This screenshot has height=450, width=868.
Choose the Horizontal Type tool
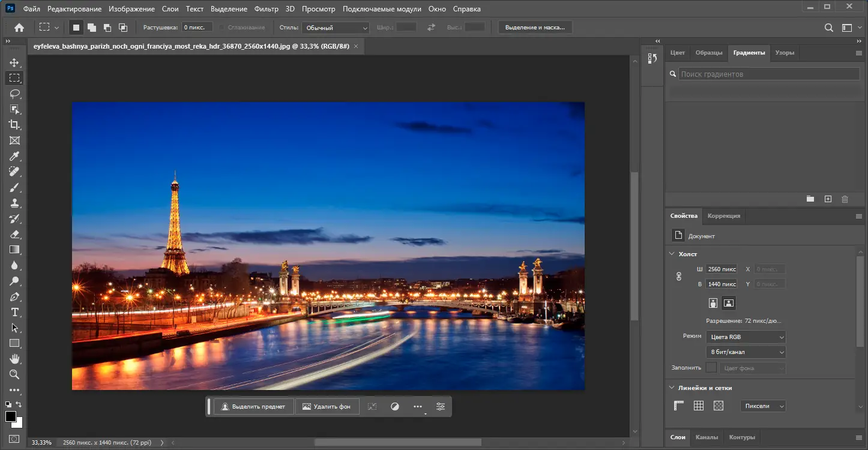14,312
